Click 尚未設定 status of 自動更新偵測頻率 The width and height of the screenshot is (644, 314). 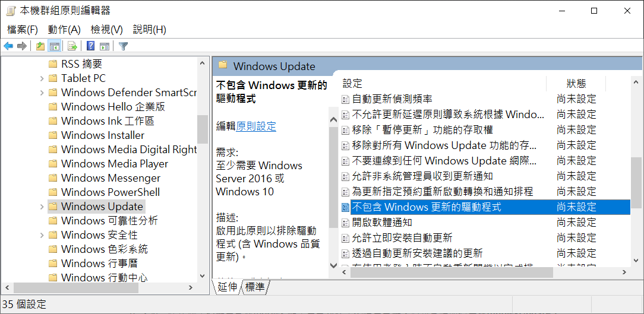point(576,99)
